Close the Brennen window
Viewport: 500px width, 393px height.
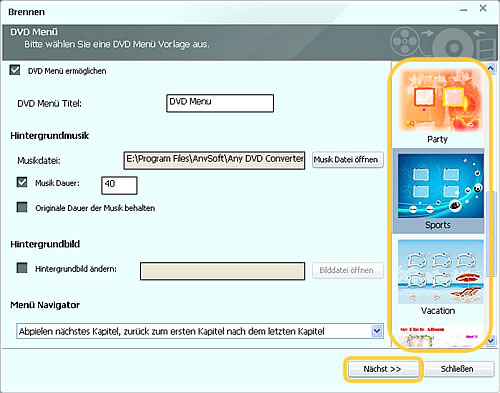click(483, 8)
